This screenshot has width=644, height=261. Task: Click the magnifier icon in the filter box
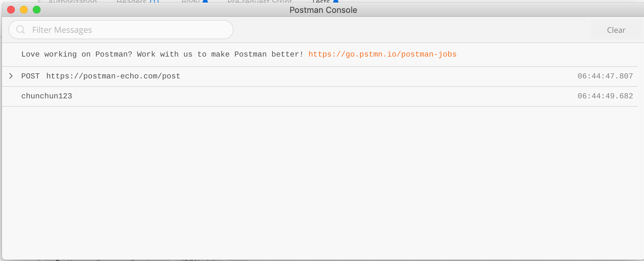(21, 30)
